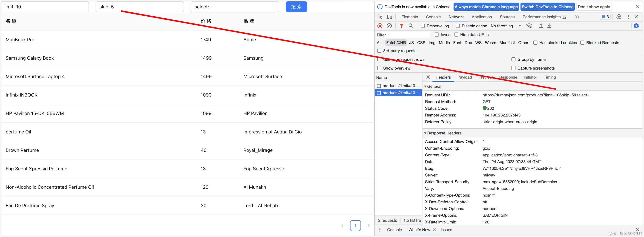Viewport: 644px width, 237px height.
Task: Go to previous page arrow
Action: click(342, 225)
